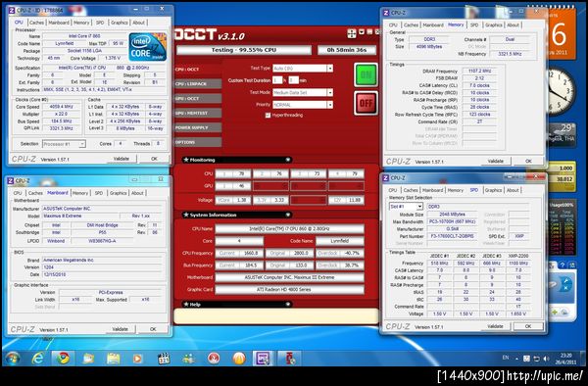Open the Priority dropdown set to NORMAL
588x386 pixels.
(x=329, y=105)
